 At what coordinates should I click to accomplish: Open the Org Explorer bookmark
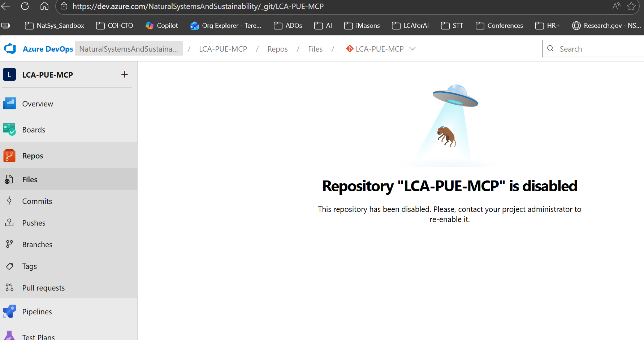tap(226, 26)
